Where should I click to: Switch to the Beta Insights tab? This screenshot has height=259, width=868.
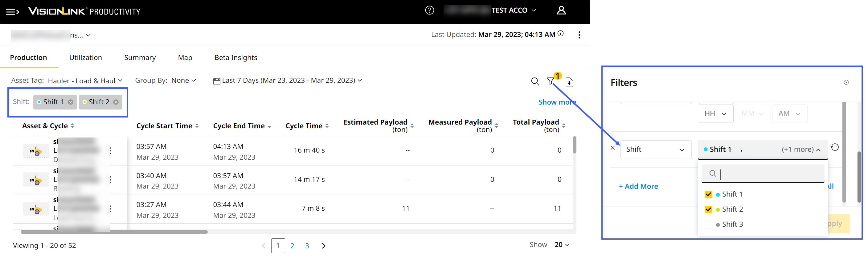[x=235, y=58]
